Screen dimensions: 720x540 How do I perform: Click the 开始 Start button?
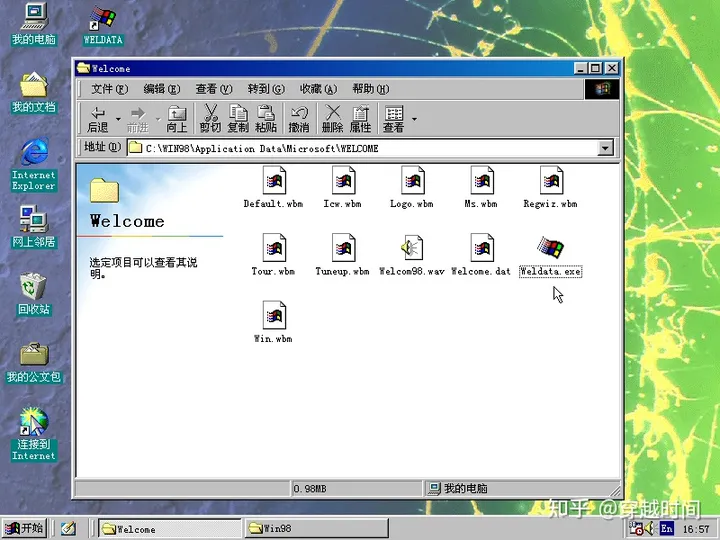pyautogui.click(x=25, y=528)
